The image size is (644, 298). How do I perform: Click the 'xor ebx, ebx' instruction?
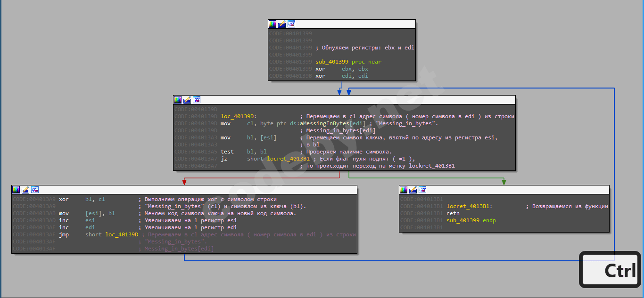tap(342, 69)
